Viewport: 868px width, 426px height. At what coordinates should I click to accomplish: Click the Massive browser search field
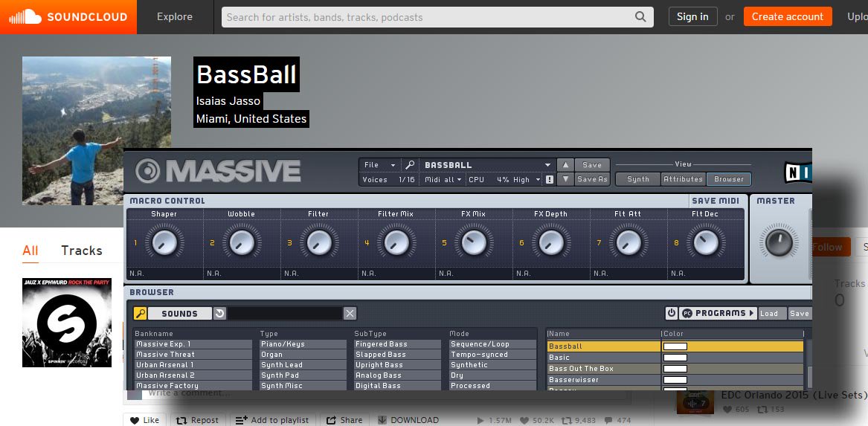285,314
